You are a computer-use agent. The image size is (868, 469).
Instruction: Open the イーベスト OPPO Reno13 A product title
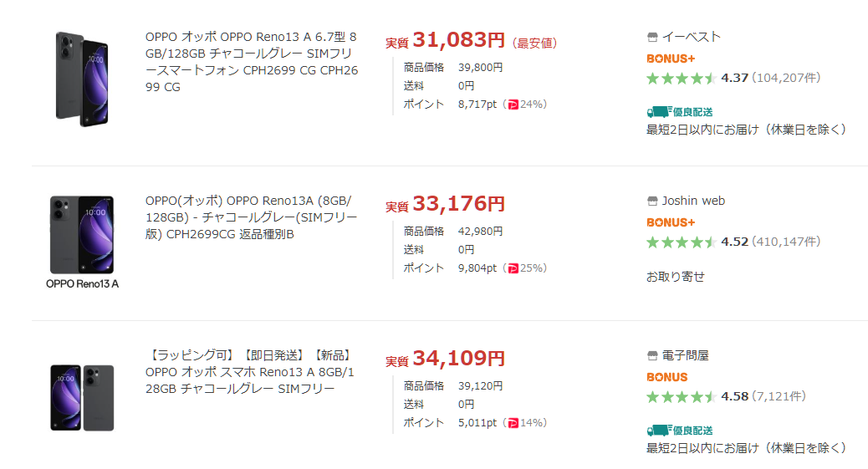[251, 62]
